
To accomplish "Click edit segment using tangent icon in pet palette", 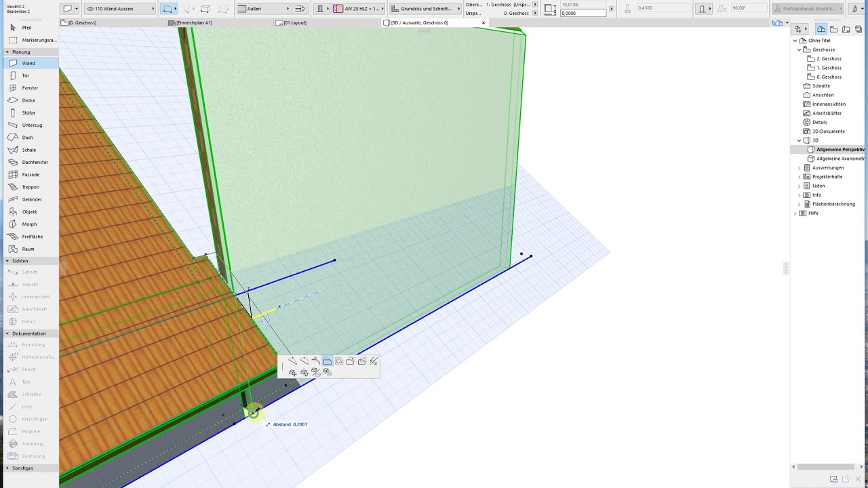I will [x=315, y=361].
